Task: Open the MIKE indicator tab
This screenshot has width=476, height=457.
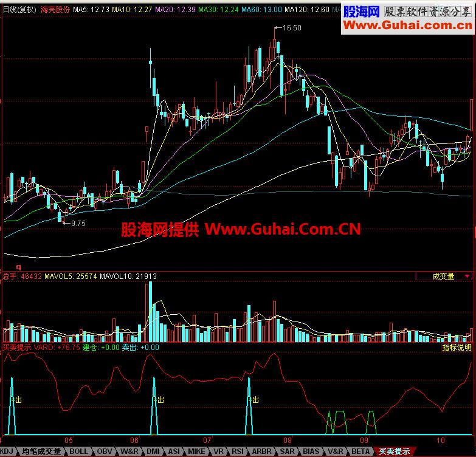Action: (196, 452)
